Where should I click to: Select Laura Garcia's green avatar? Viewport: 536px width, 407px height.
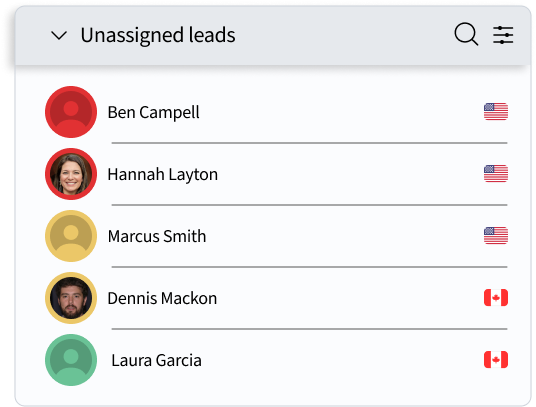pyautogui.click(x=71, y=360)
